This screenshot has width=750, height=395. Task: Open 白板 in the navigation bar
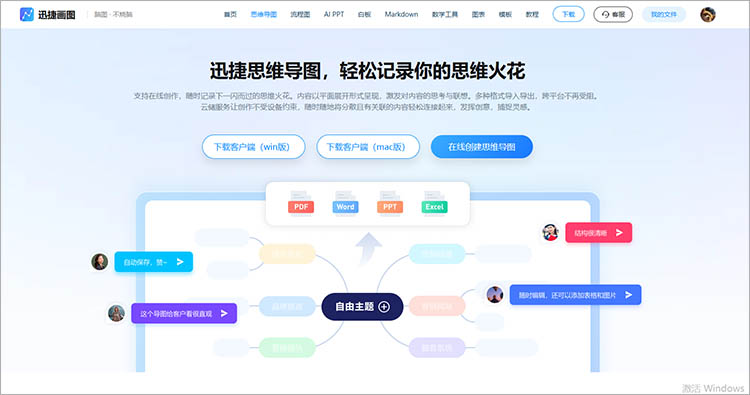click(x=364, y=14)
